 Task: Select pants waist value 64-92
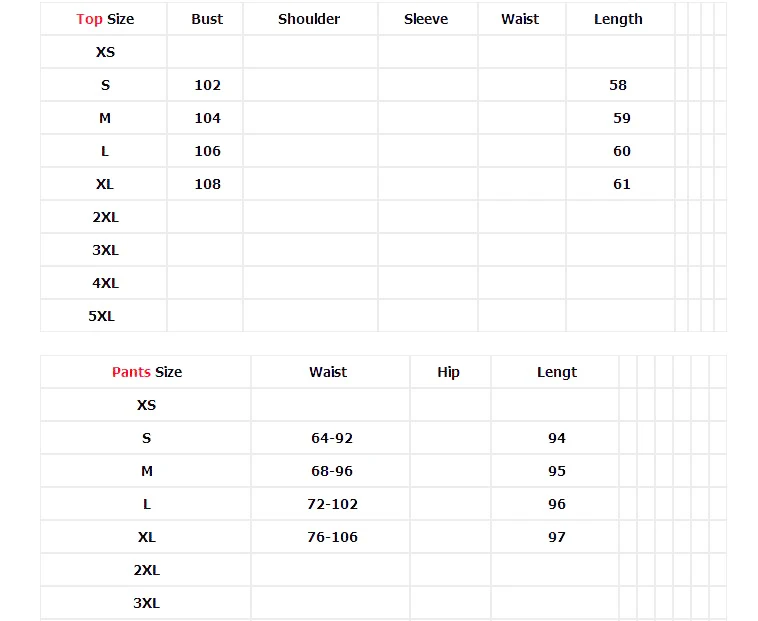[x=332, y=438]
